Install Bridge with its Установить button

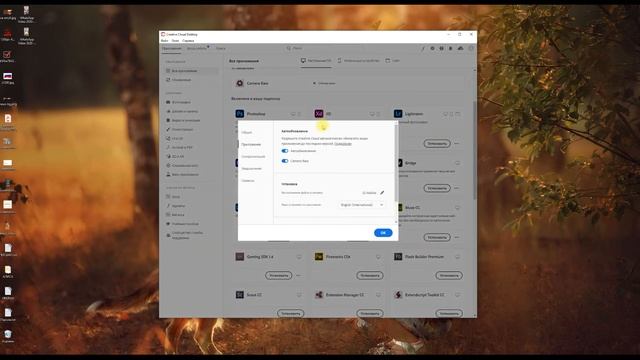437,188
